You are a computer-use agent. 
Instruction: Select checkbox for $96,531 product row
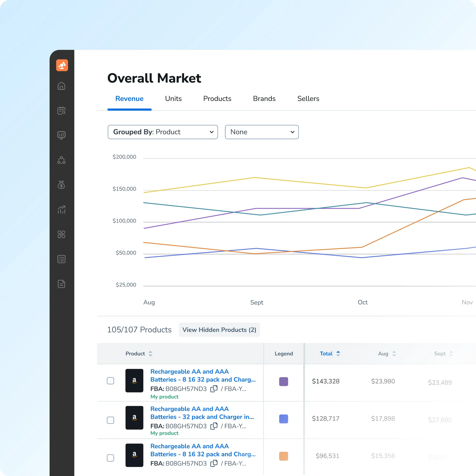pyautogui.click(x=110, y=458)
